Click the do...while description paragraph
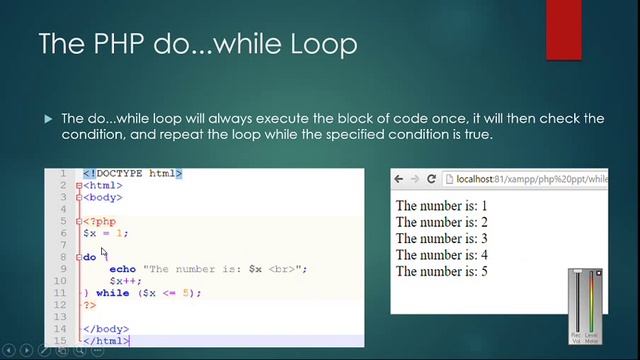 (333, 127)
